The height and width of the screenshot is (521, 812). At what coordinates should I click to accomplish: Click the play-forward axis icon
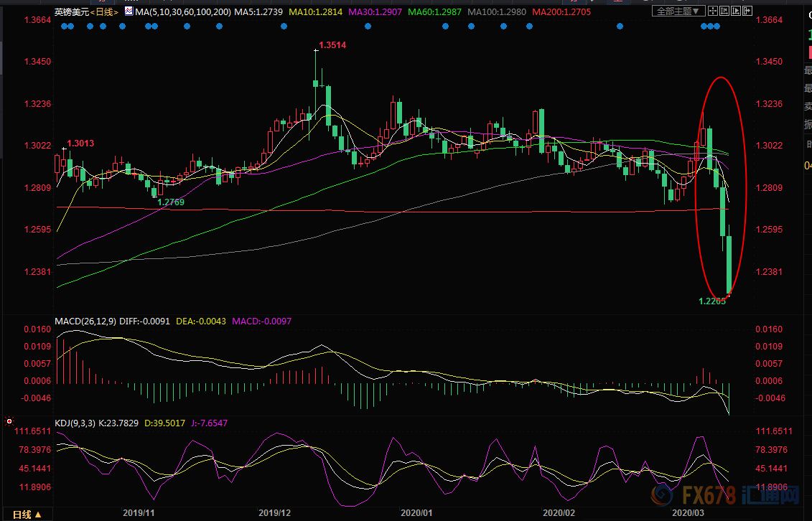pos(735,11)
